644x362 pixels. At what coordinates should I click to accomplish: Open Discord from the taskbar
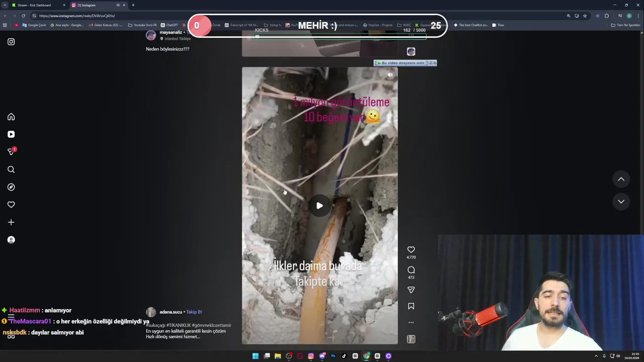(x=322, y=356)
